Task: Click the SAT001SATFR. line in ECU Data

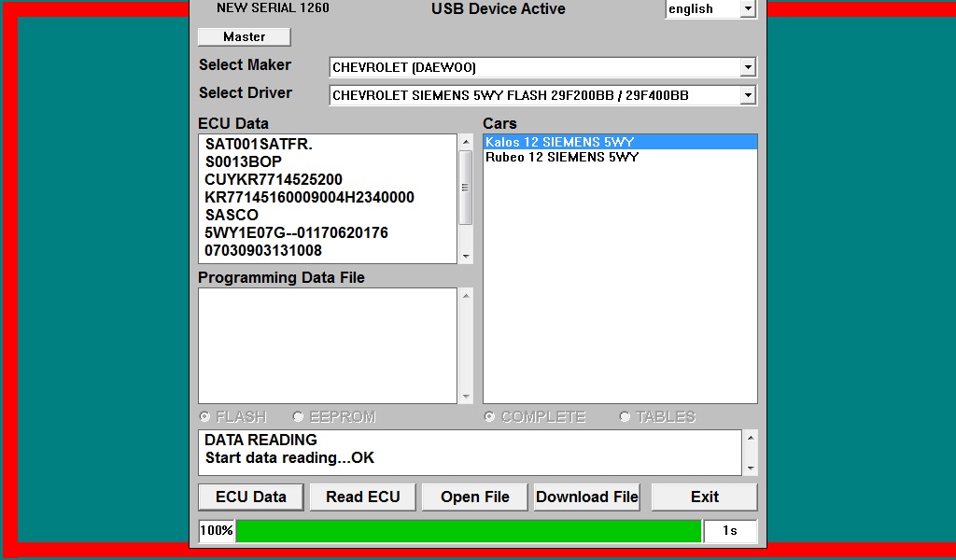Action: point(259,145)
